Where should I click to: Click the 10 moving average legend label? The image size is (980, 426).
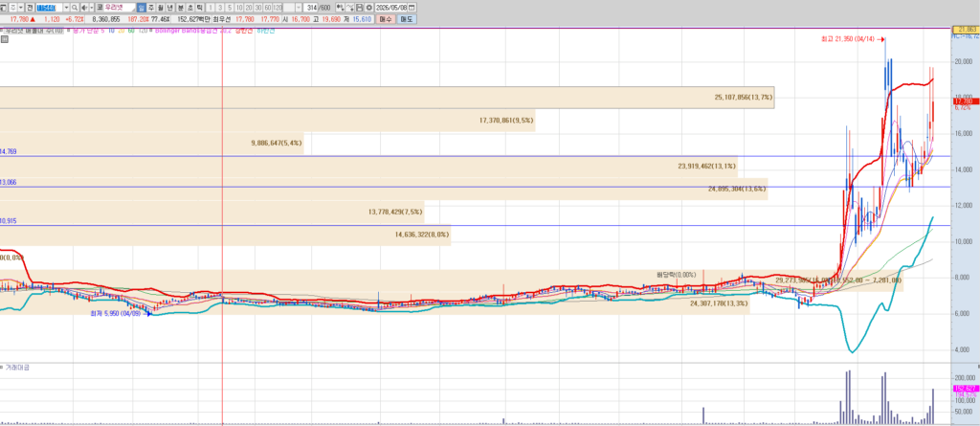(111, 30)
